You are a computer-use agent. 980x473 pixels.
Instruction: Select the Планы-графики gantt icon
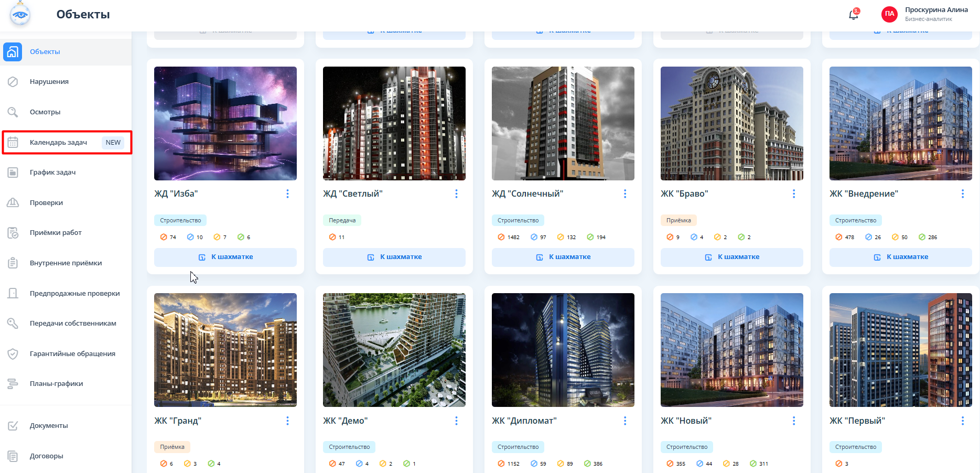tap(13, 384)
